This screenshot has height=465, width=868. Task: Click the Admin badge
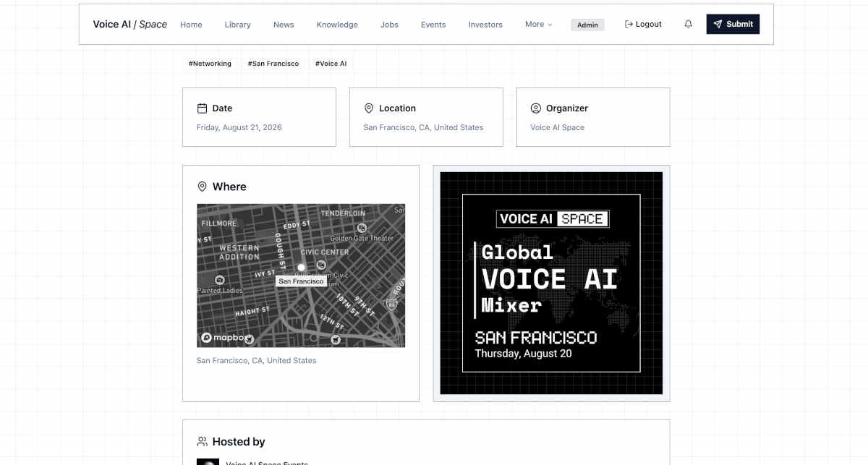tap(587, 25)
